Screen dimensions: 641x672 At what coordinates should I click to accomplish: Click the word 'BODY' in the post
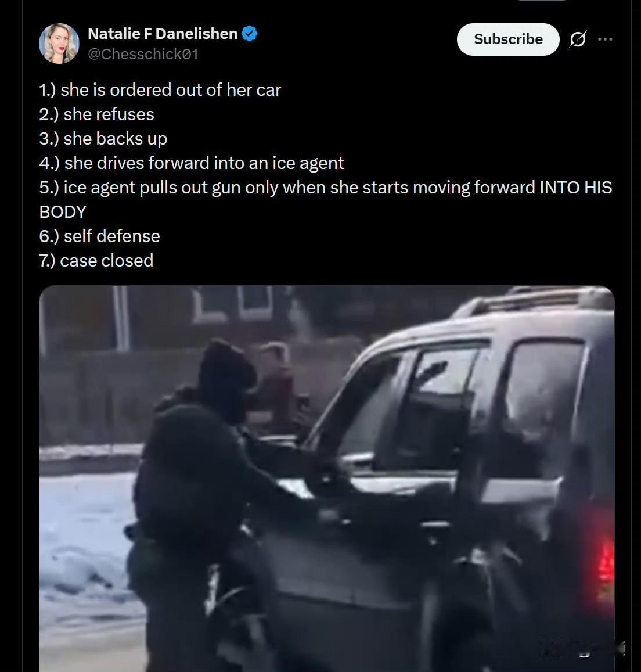coord(63,212)
